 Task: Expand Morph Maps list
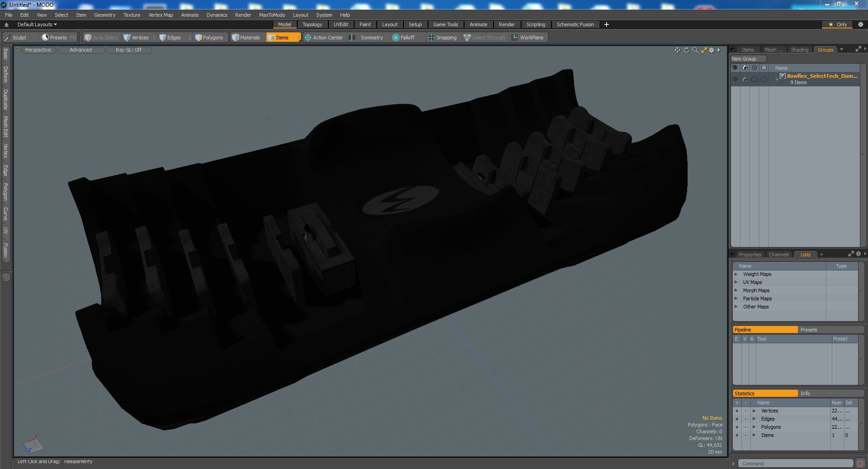tap(736, 290)
